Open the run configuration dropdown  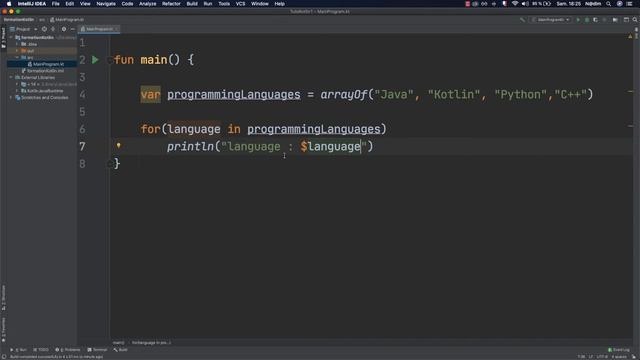click(551, 20)
